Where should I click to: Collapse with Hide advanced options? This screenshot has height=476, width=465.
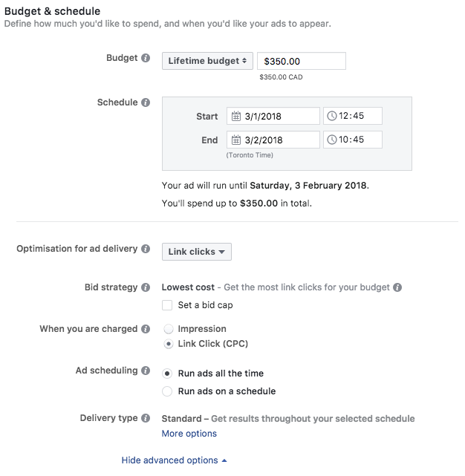tap(174, 460)
